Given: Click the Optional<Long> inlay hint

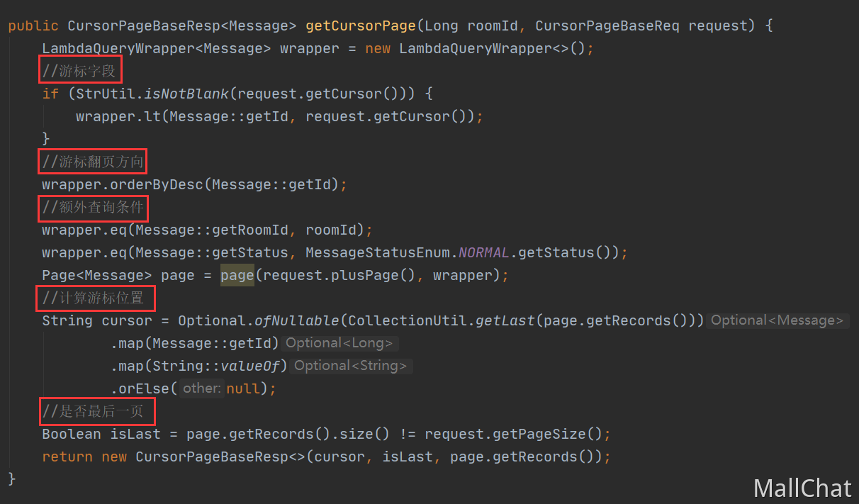Looking at the screenshot, I should [340, 343].
